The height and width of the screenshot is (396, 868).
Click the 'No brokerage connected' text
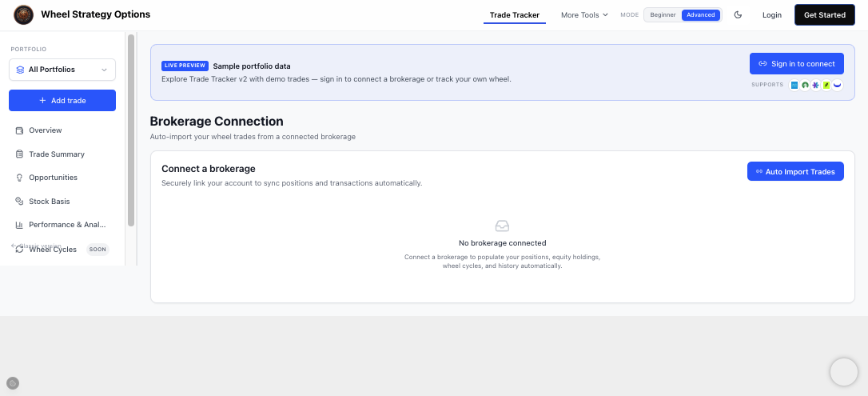click(x=503, y=243)
